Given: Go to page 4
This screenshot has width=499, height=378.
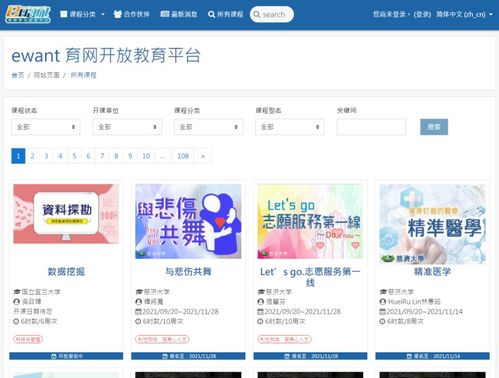Looking at the screenshot, I should [x=60, y=156].
